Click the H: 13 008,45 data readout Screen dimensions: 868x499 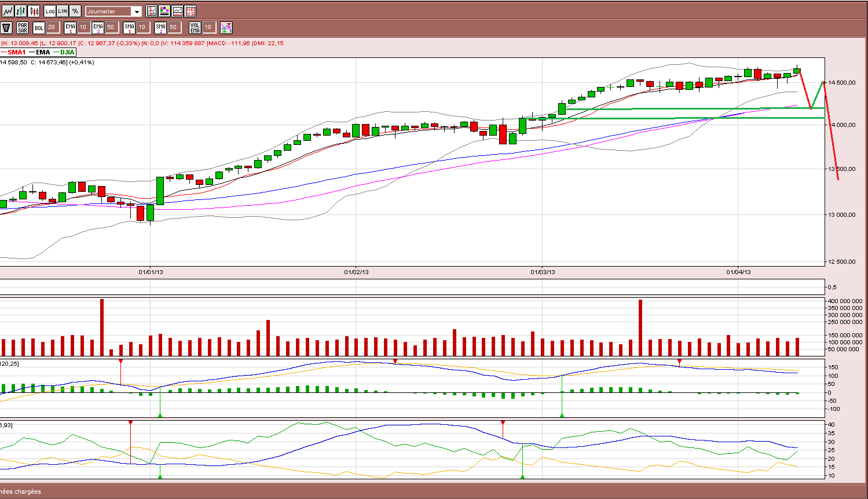[20, 43]
